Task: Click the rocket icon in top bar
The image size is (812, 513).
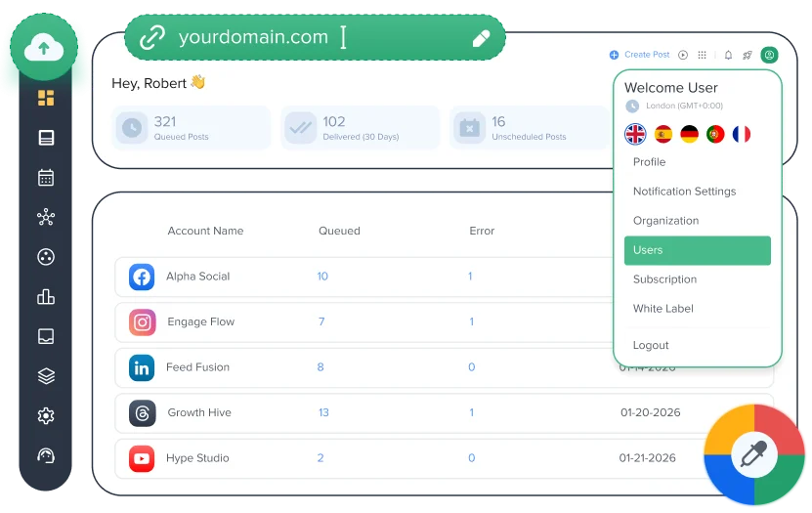Action: pos(748,56)
